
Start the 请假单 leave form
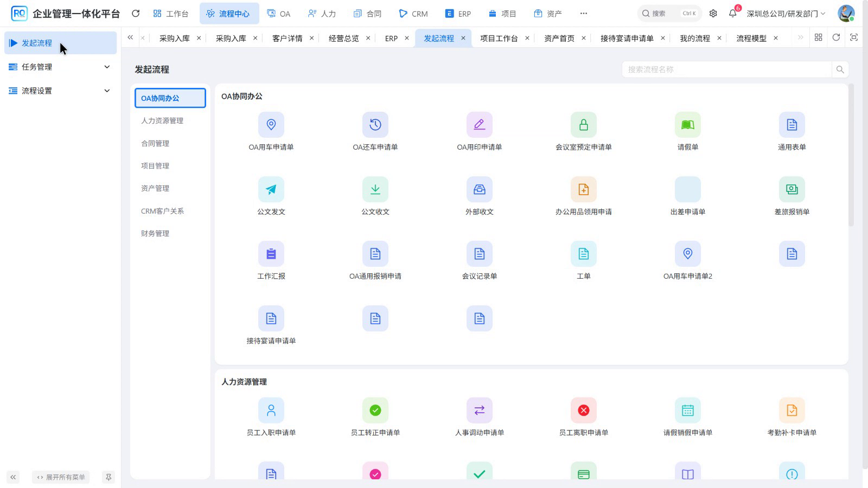pos(688,125)
